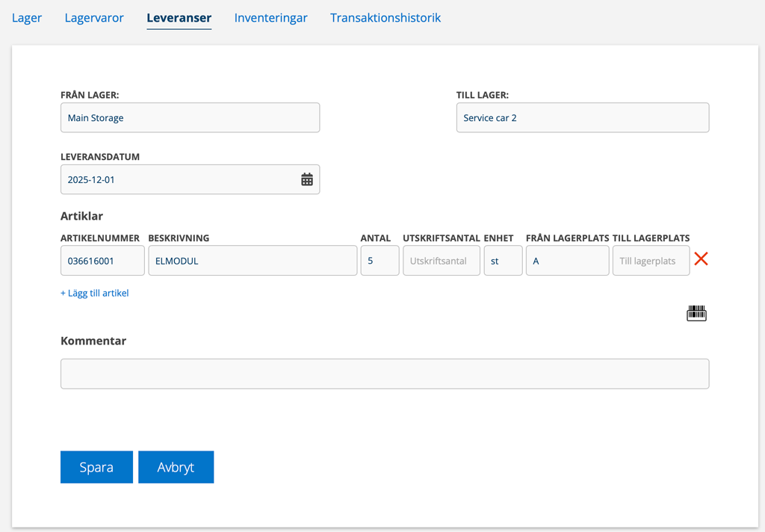Open the Till lager Service car 2 field

[x=582, y=118]
